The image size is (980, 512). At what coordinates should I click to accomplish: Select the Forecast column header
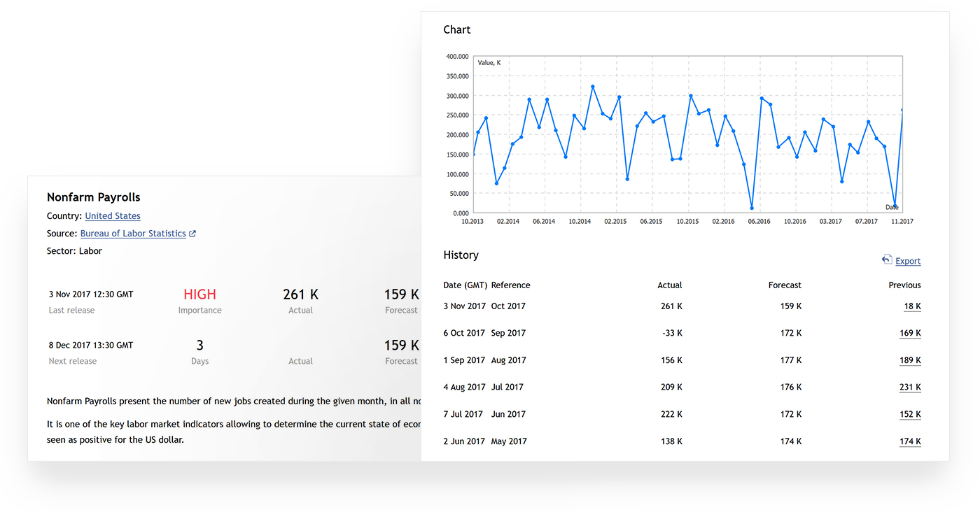click(x=785, y=285)
